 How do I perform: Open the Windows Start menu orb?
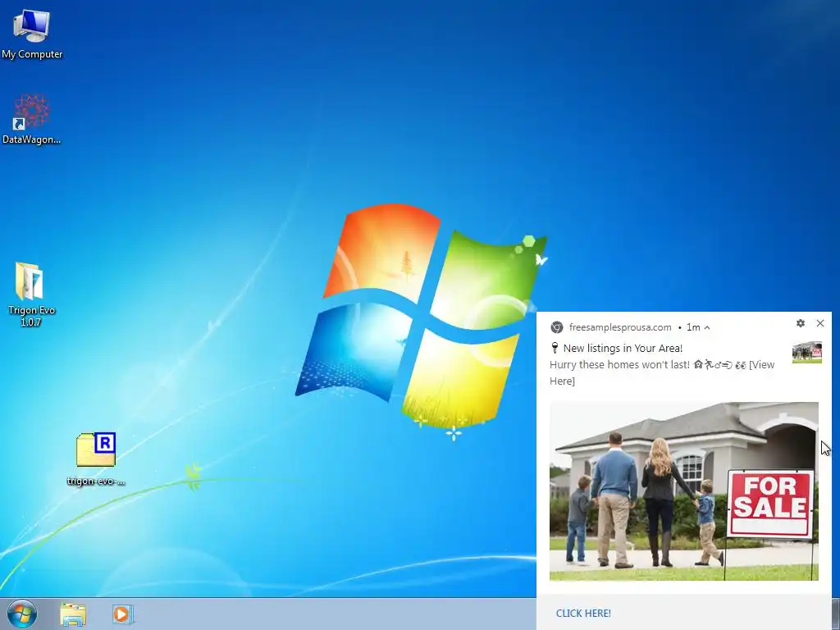pyautogui.click(x=22, y=614)
